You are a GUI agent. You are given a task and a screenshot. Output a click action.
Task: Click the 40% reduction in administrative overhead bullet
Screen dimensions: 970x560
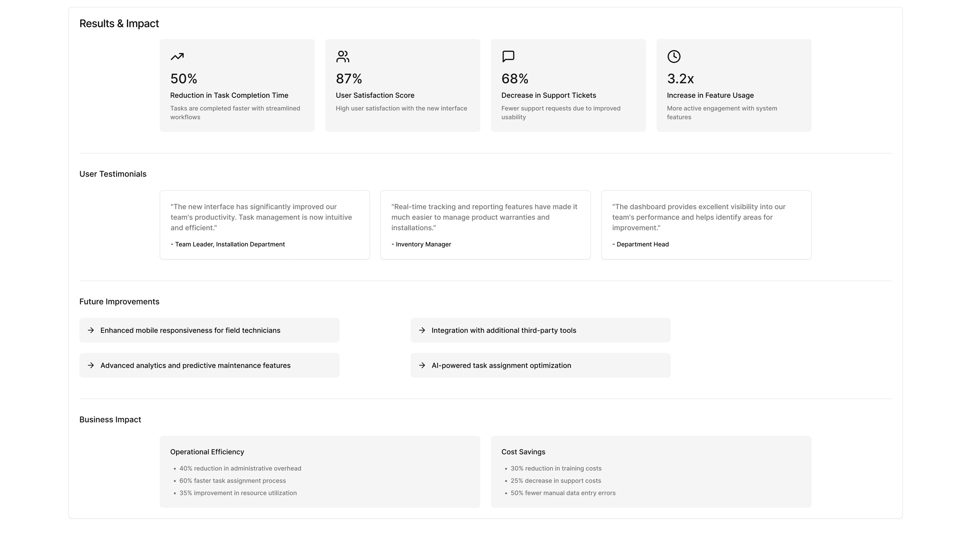pos(240,468)
